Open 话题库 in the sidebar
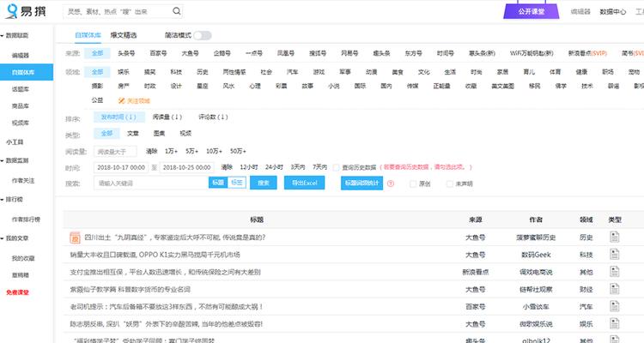Image resolution: width=644 pixels, height=343 pixels. pos(20,89)
